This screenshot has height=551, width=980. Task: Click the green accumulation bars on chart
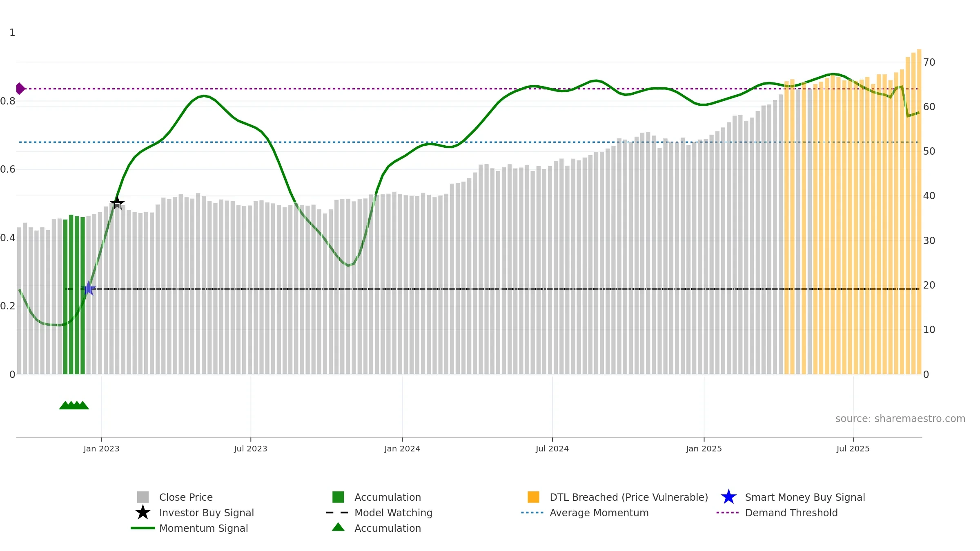point(74,295)
